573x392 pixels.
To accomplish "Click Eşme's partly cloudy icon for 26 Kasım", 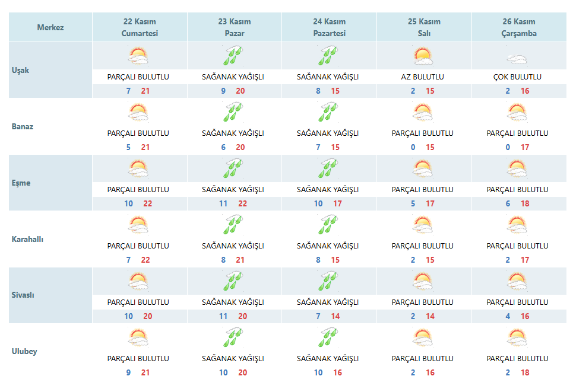I will [x=517, y=168].
